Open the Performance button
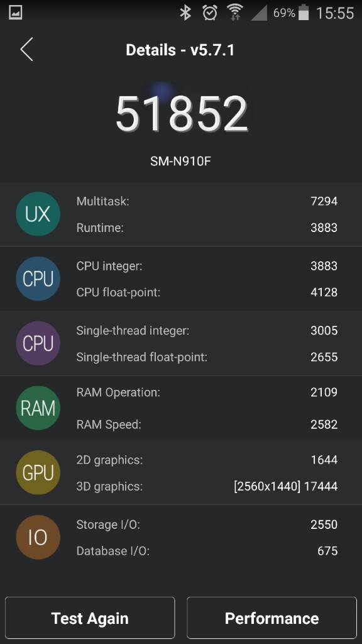Viewport: 362px width, 644px height. [x=271, y=618]
